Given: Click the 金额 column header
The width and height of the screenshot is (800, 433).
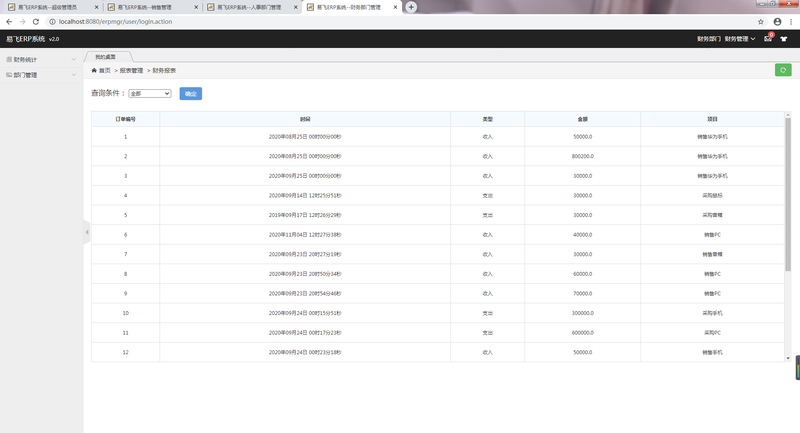Looking at the screenshot, I should coord(583,119).
